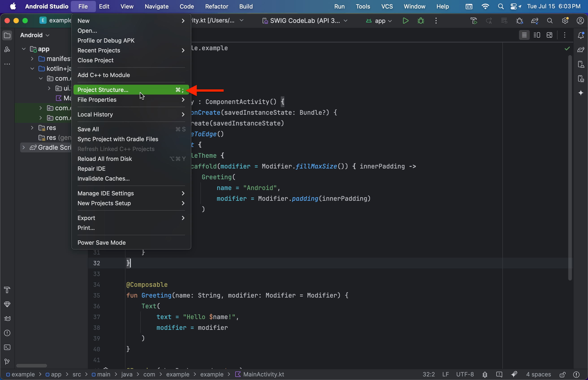Image resolution: width=588 pixels, height=380 pixels.
Task: Click the Sync Project with Gradle elephant icon in toolbar
Action: (x=534, y=21)
